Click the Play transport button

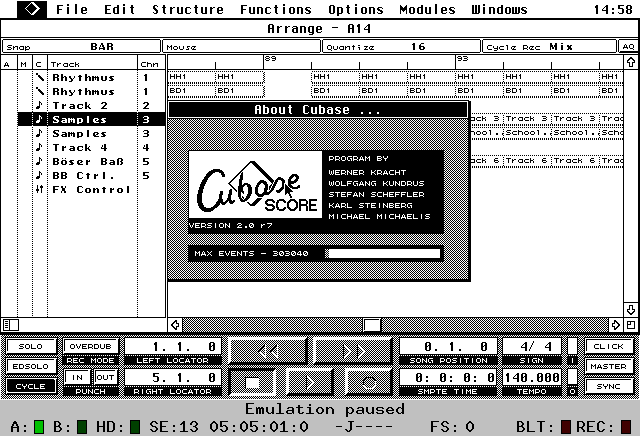[x=311, y=383]
